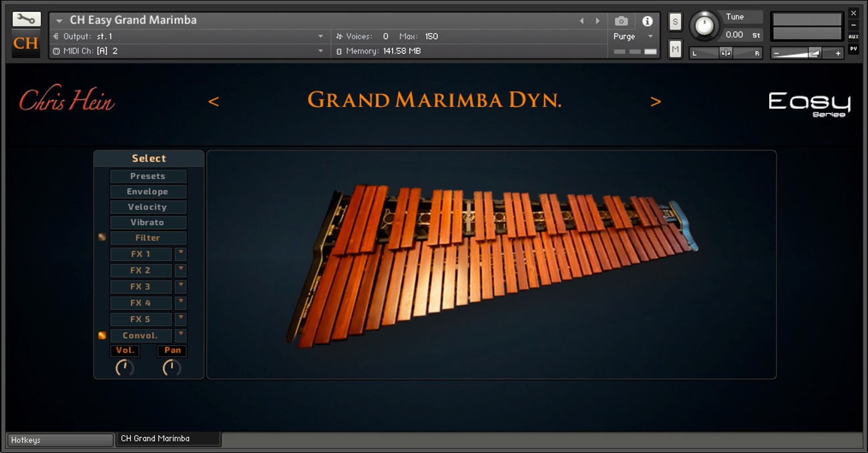Close the instrument with the X button
This screenshot has width=868, height=453.
click(853, 13)
